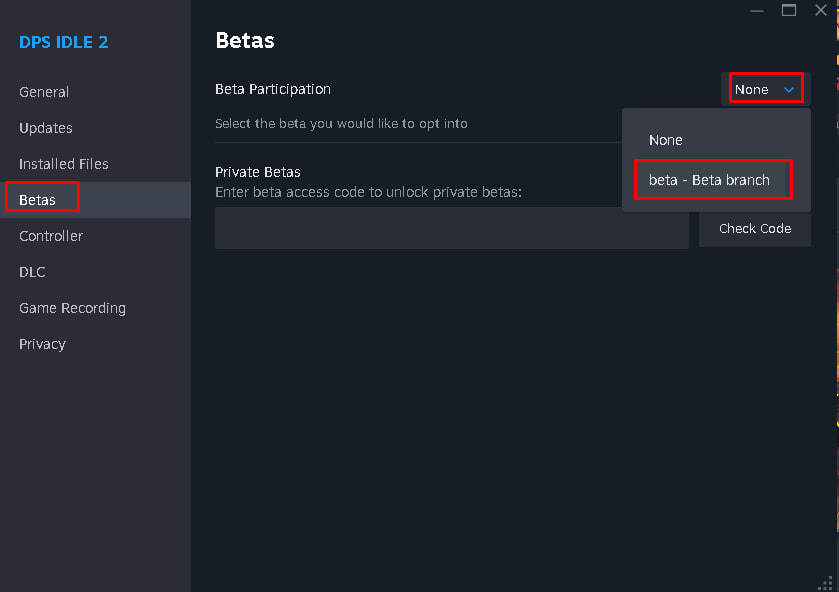
Task: Focus the beta access code field
Action: [452, 229]
